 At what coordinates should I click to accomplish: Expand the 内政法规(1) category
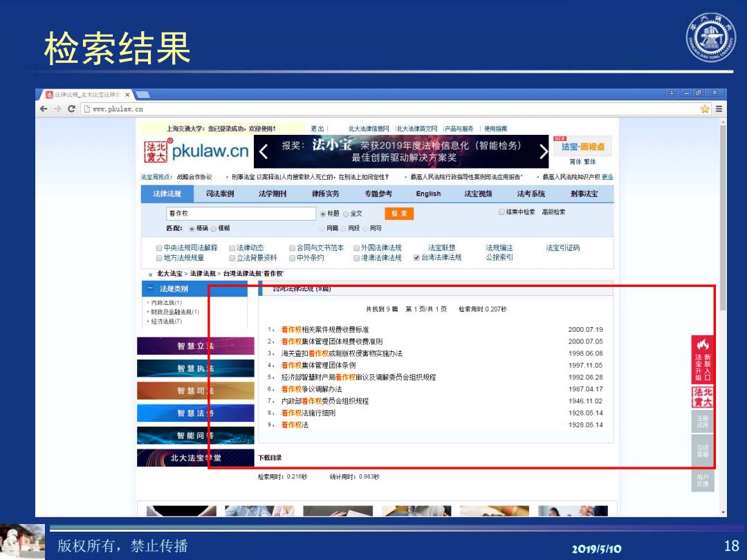pyautogui.click(x=165, y=303)
